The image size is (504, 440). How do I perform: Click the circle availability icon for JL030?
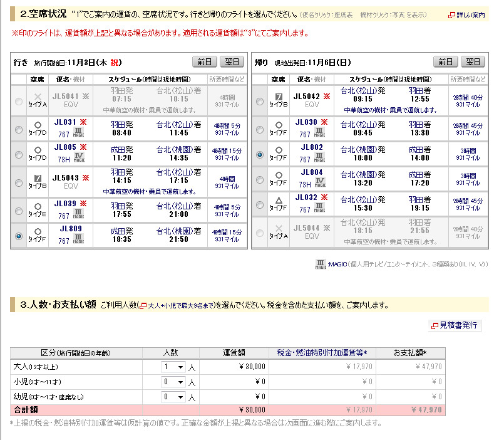pos(279,125)
